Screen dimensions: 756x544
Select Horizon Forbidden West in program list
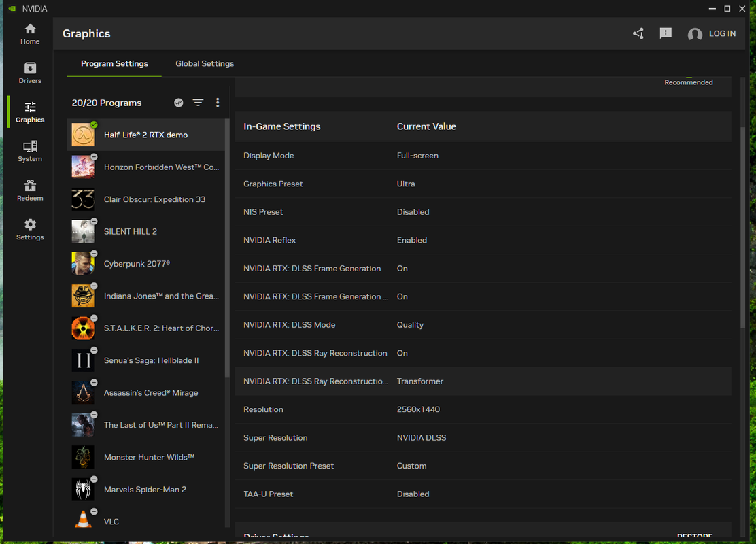tap(146, 167)
